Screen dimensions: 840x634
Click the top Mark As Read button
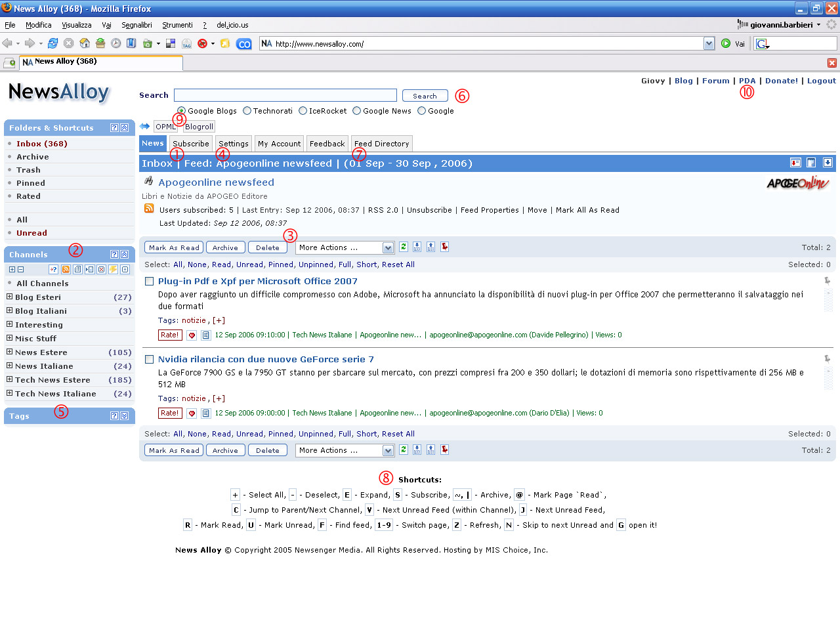coord(174,247)
